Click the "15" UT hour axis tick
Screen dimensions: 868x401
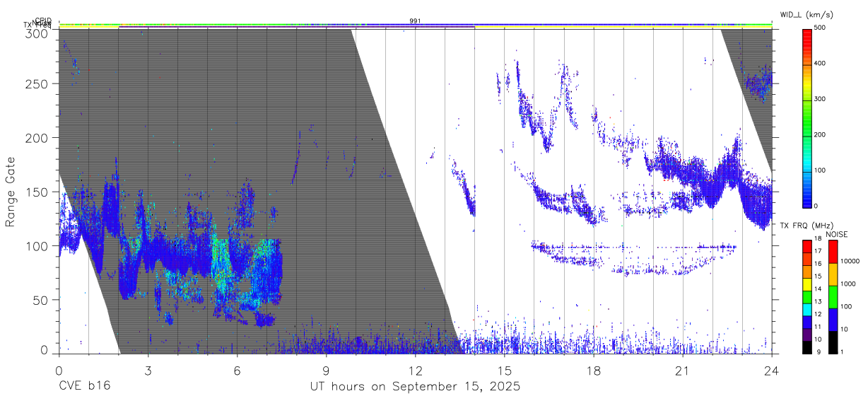[504, 370]
